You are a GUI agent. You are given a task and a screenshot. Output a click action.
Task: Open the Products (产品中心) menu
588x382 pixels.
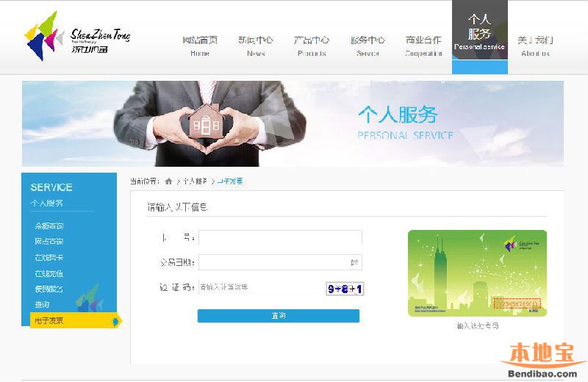pyautogui.click(x=312, y=46)
